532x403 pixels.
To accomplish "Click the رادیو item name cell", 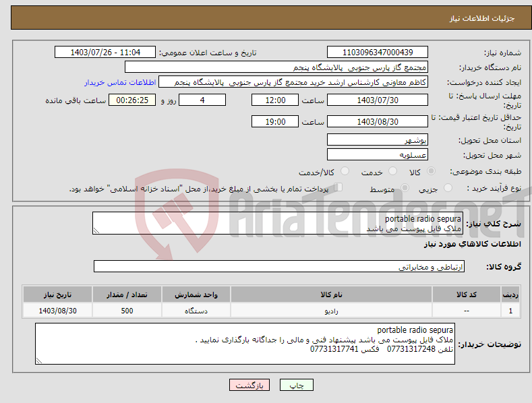I will coord(331,311).
